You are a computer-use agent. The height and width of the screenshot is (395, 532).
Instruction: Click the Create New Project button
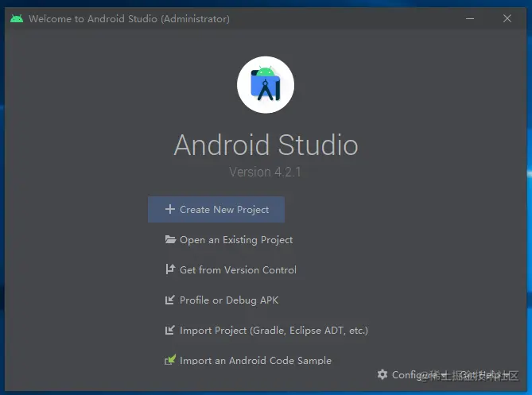216,210
